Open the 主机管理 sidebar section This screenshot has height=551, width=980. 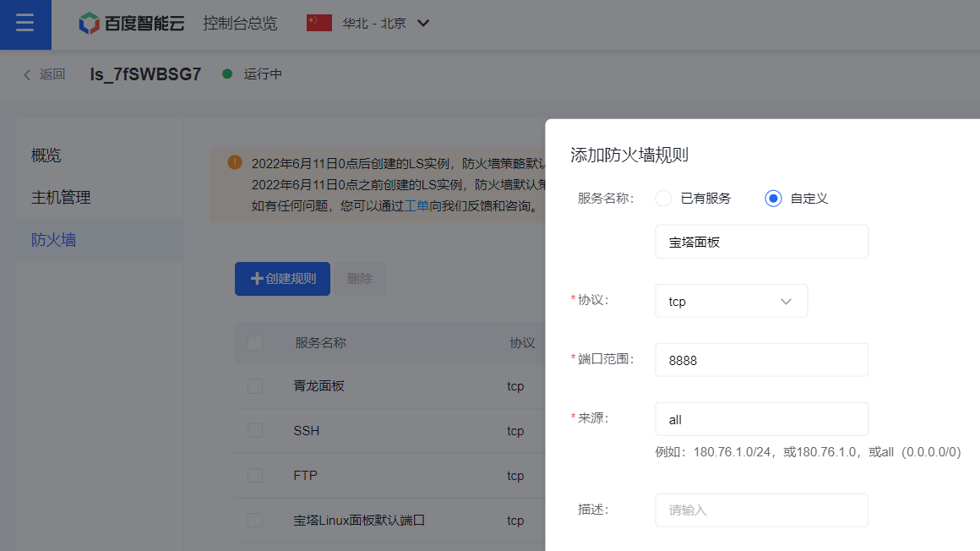click(x=61, y=198)
